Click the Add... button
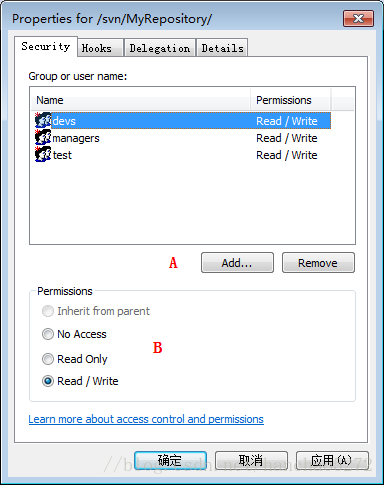 (237, 263)
